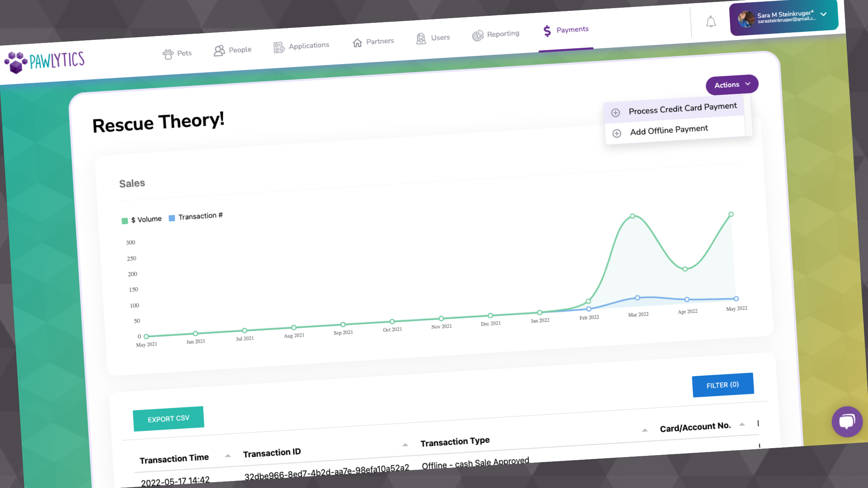The width and height of the screenshot is (868, 488).
Task: Click the plus icon beside Add Offline Payment
Action: coord(617,134)
